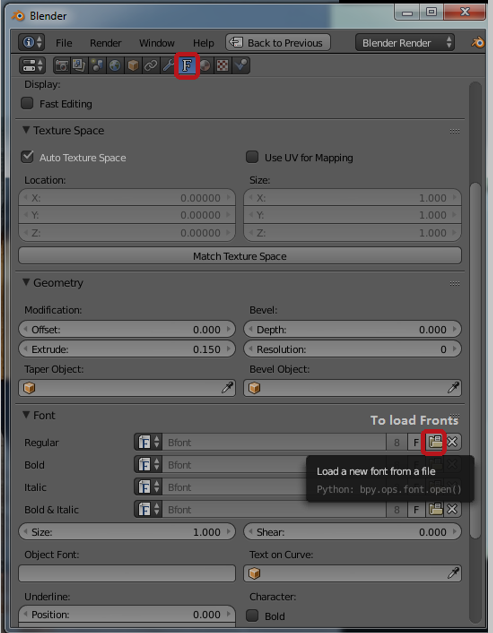Unlink the Regular font with X
This screenshot has height=633, width=493.
[x=453, y=442]
